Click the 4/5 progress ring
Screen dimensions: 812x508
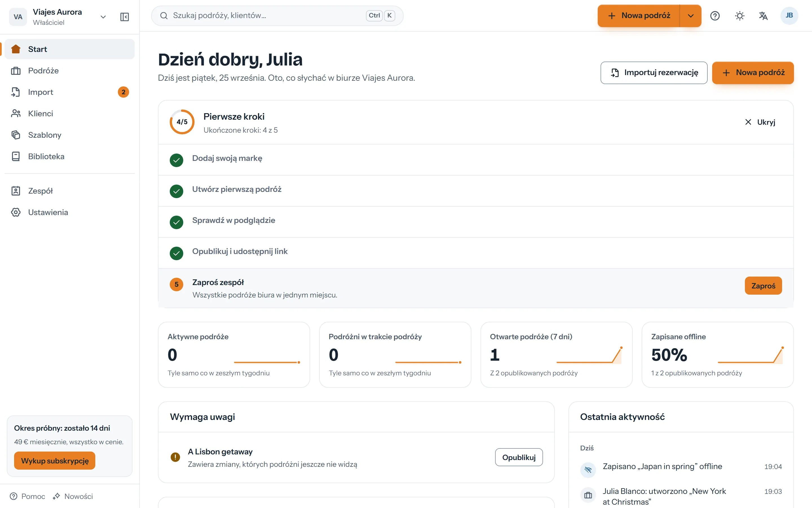(x=182, y=122)
